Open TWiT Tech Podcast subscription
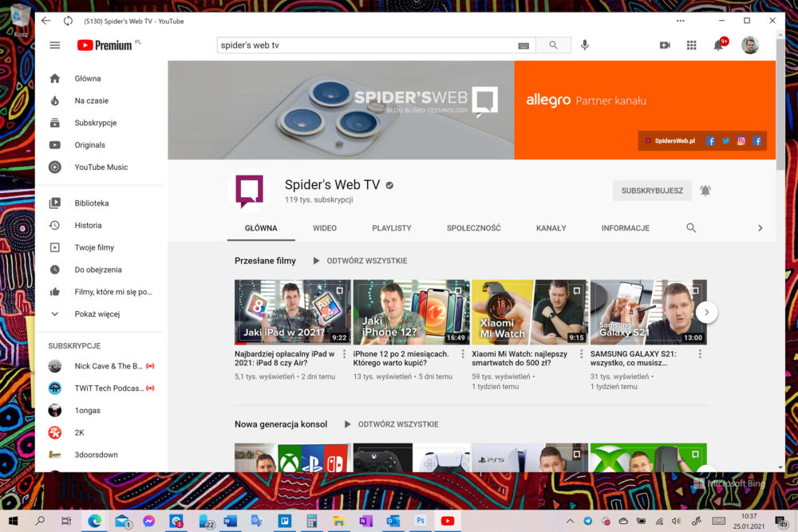798x532 pixels. 101,388
